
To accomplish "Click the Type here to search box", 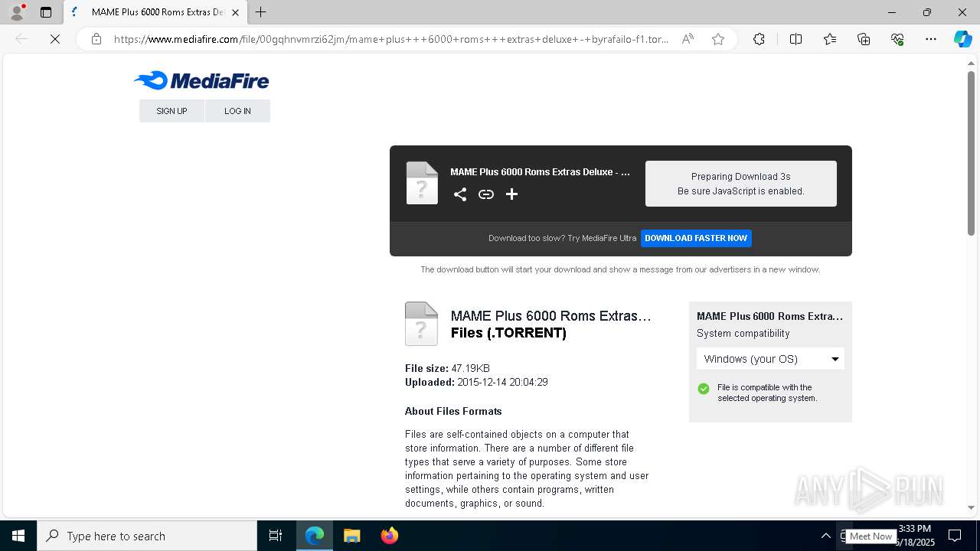I will point(147,536).
